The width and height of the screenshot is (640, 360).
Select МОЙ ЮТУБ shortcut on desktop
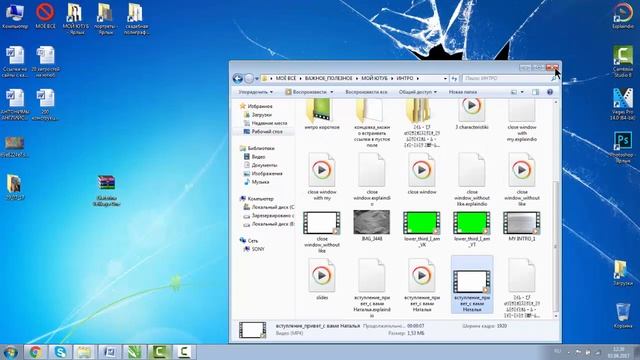click(75, 18)
